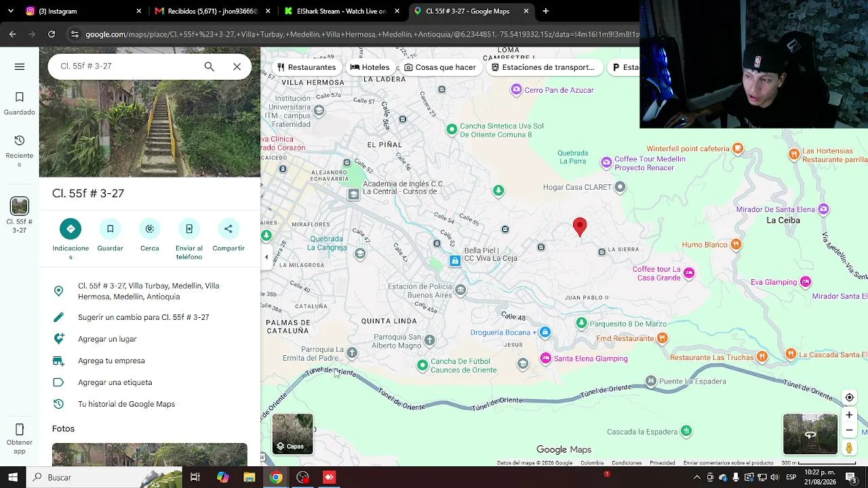Search nearby with the Cerca icon
868x488 pixels.
(150, 229)
